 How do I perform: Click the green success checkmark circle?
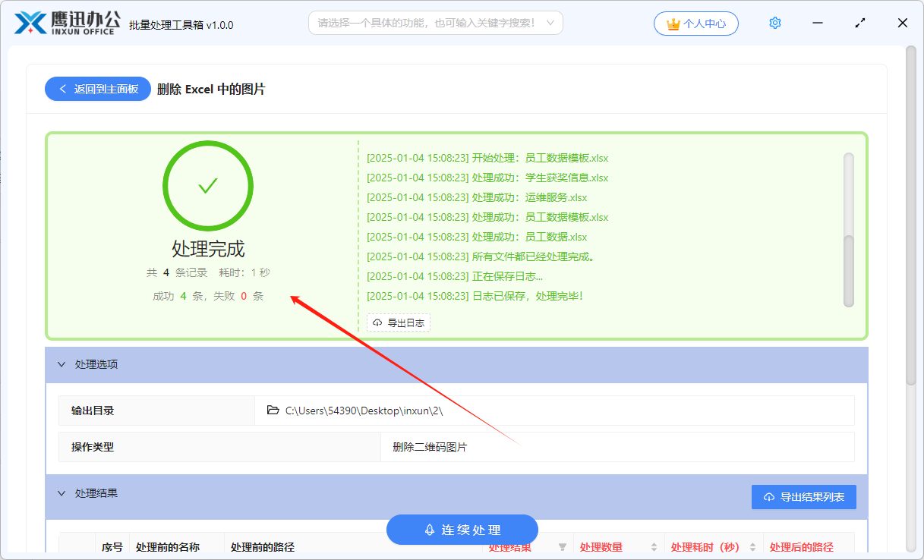click(x=207, y=185)
